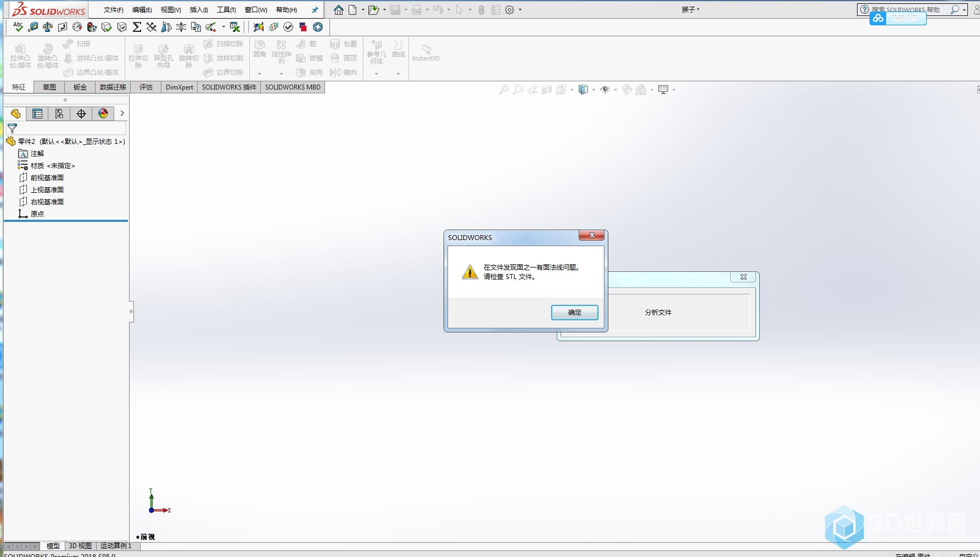Open the 工具(T) menu

point(226,10)
